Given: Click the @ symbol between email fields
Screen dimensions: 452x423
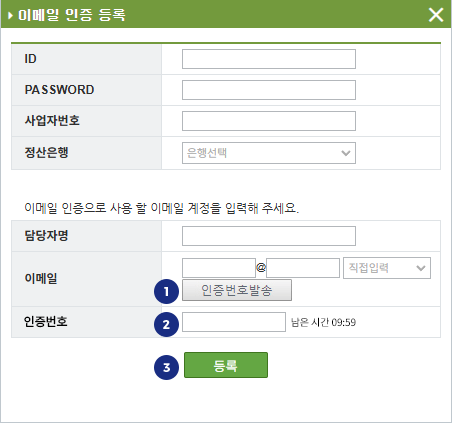Looking at the screenshot, I should click(x=261, y=267).
